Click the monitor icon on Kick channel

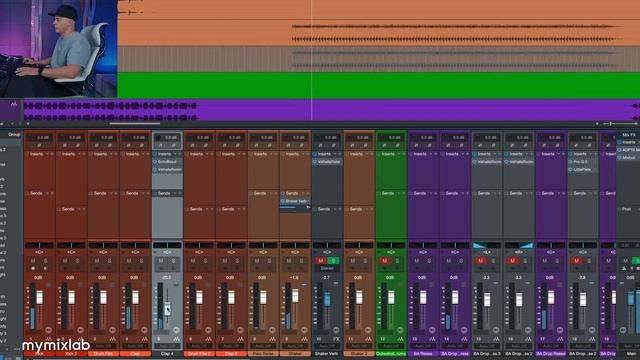(45, 268)
